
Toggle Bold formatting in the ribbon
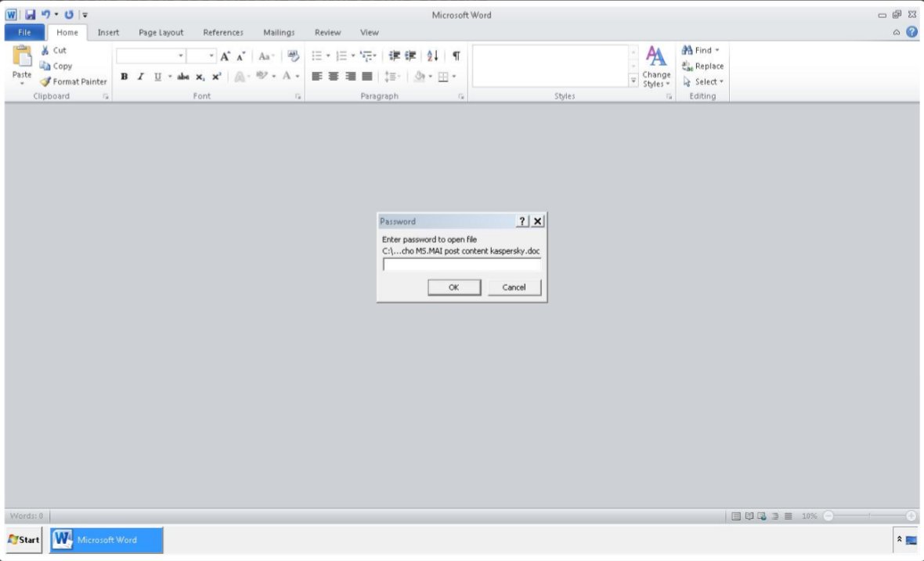point(125,77)
